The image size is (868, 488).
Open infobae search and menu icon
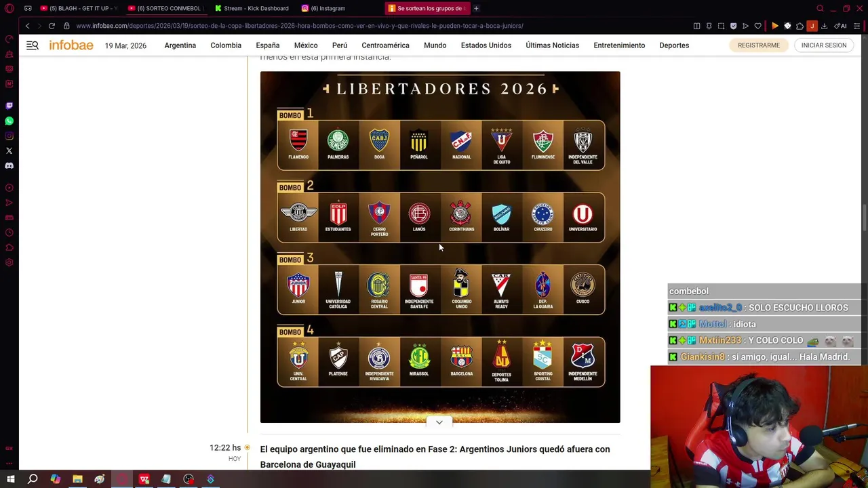[33, 45]
